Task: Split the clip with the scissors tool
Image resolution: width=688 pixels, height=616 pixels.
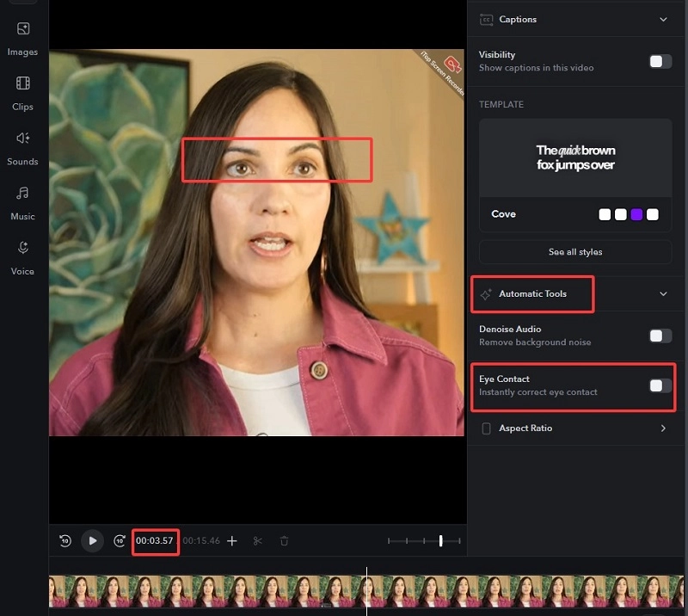Action: (258, 541)
